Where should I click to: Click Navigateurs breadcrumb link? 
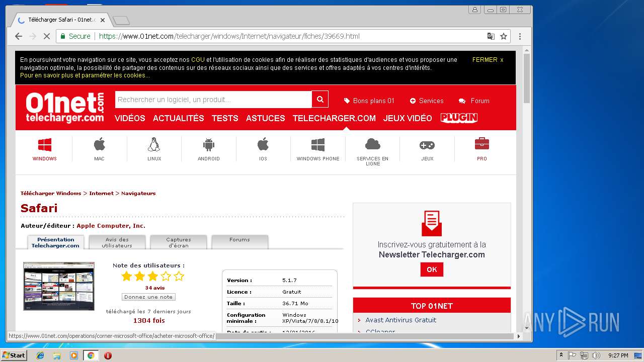coord(138,193)
